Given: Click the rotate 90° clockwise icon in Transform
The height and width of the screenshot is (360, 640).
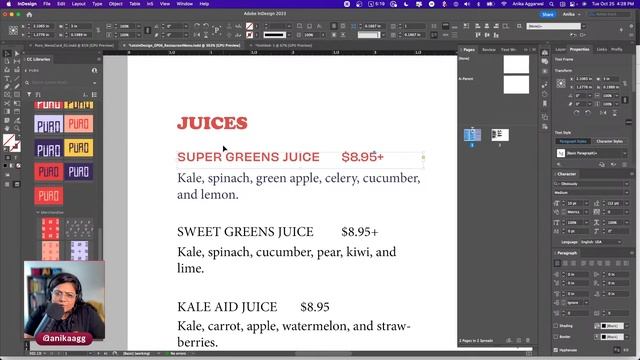Looking at the screenshot, I should (x=576, y=113).
